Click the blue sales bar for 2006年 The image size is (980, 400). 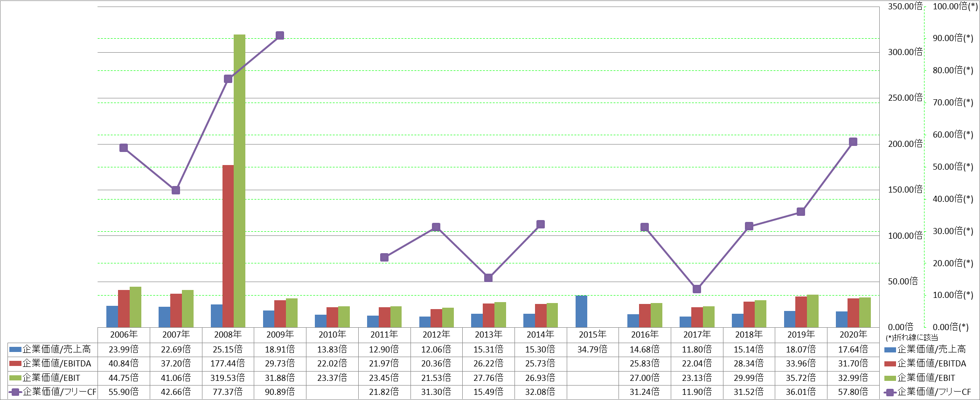[x=112, y=317]
